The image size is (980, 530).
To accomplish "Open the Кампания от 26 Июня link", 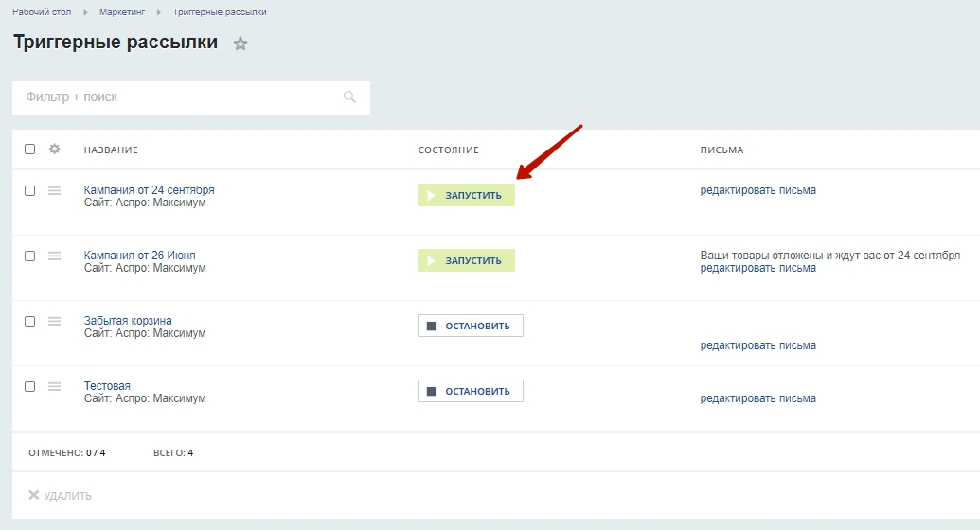I will (x=139, y=256).
